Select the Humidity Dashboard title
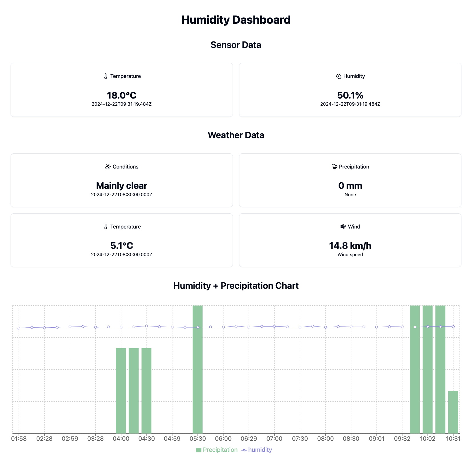Viewport: 476px width, 461px height. click(236, 19)
